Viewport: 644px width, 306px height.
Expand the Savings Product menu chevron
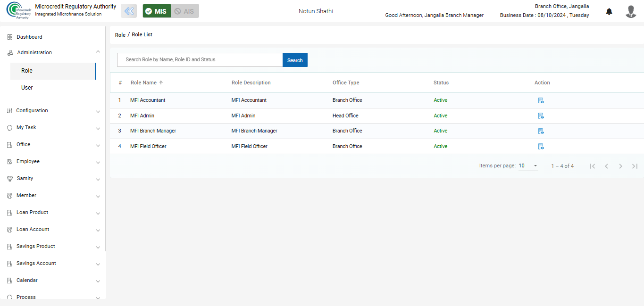[x=98, y=248]
